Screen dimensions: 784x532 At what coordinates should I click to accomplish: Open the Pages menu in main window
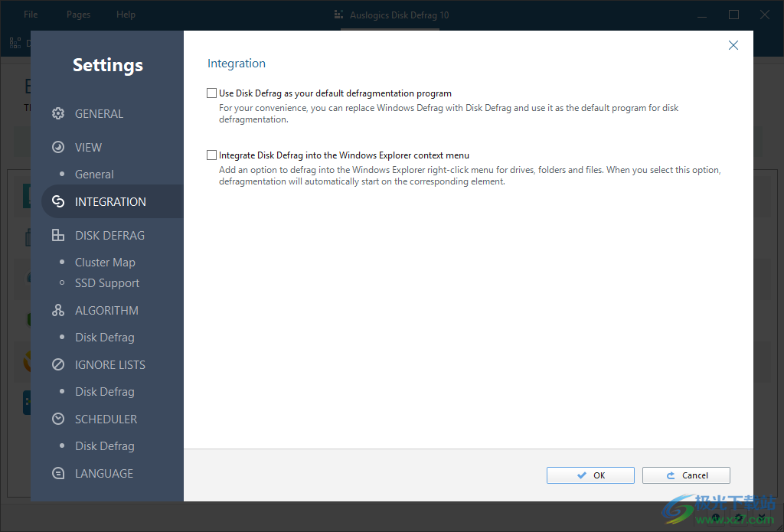pos(79,15)
